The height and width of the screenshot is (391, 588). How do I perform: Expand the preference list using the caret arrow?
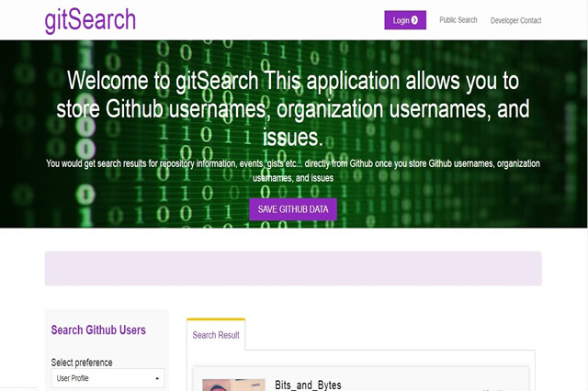(156, 378)
